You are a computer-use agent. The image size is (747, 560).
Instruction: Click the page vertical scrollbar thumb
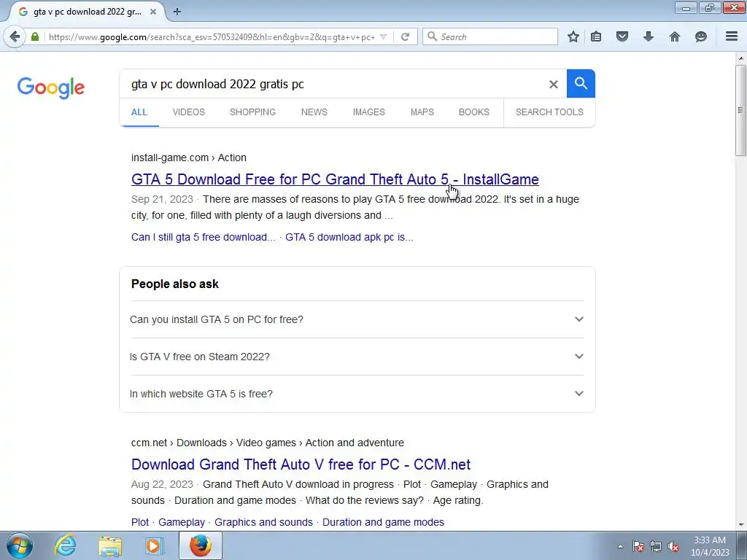740,111
